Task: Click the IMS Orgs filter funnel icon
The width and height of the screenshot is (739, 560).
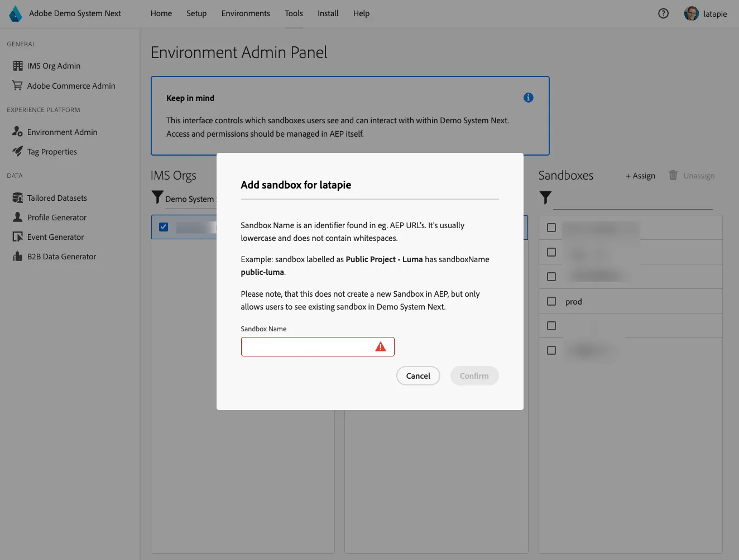Action: pos(157,197)
